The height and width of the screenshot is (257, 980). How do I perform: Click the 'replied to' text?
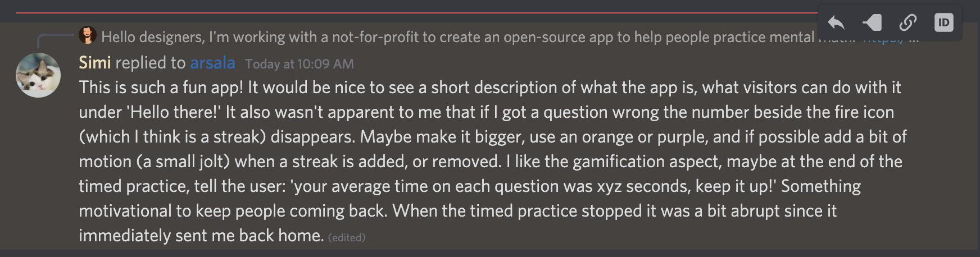pyautogui.click(x=150, y=63)
